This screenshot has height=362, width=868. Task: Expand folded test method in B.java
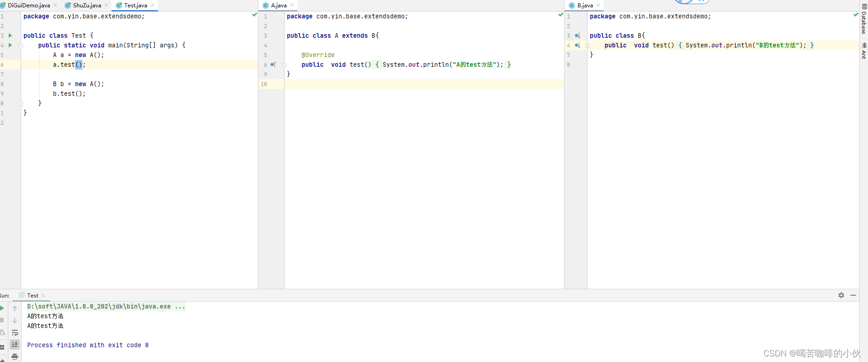pyautogui.click(x=587, y=46)
